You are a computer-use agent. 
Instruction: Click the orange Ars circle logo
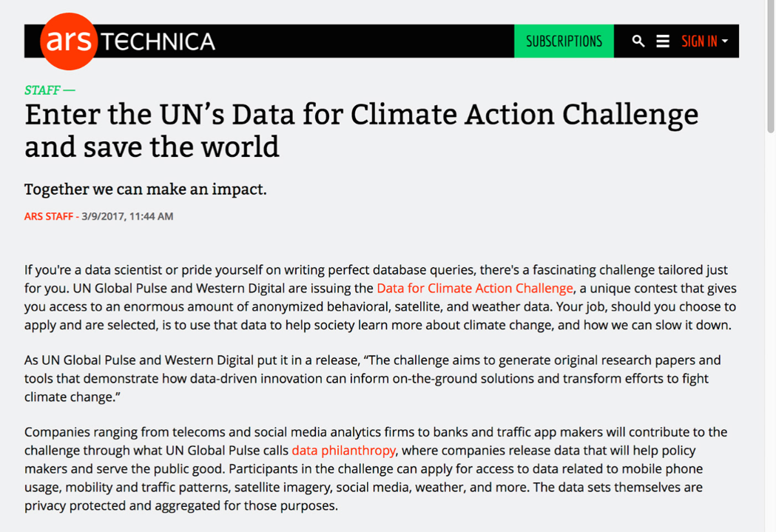[x=68, y=41]
